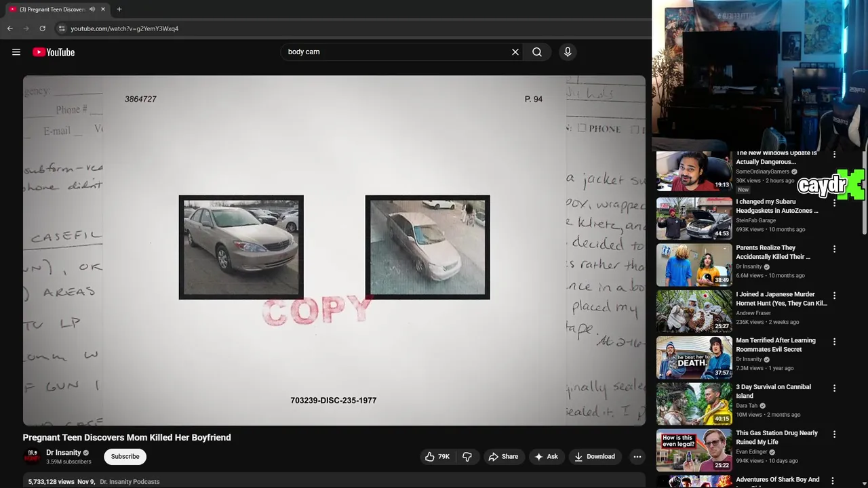The height and width of the screenshot is (488, 868).
Task: Click 'I Joined a Japanese Murder Hornet' title
Action: [781, 299]
